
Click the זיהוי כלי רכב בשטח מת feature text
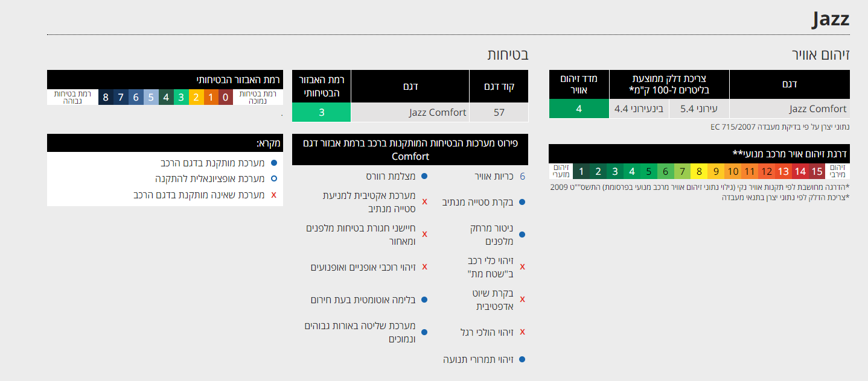pos(490,267)
